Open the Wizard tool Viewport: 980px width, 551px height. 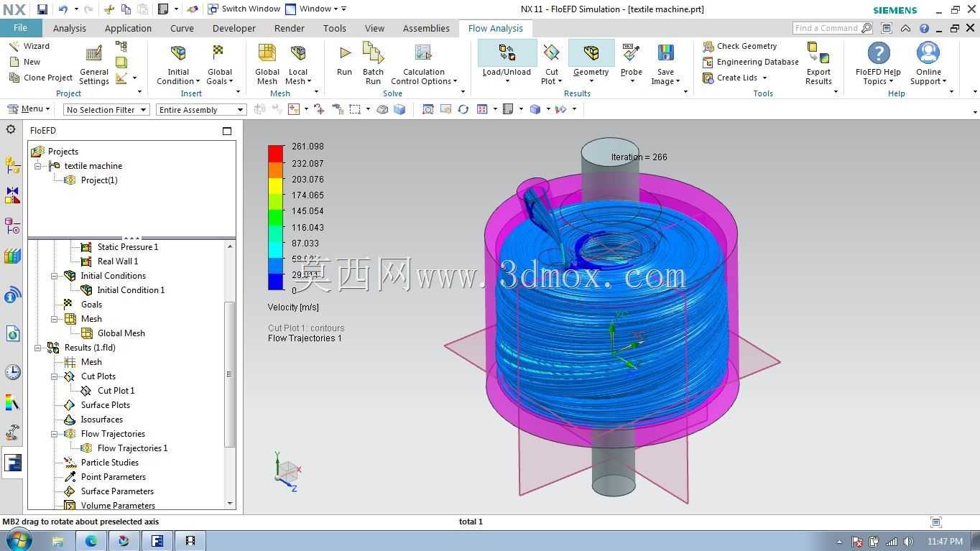point(29,46)
